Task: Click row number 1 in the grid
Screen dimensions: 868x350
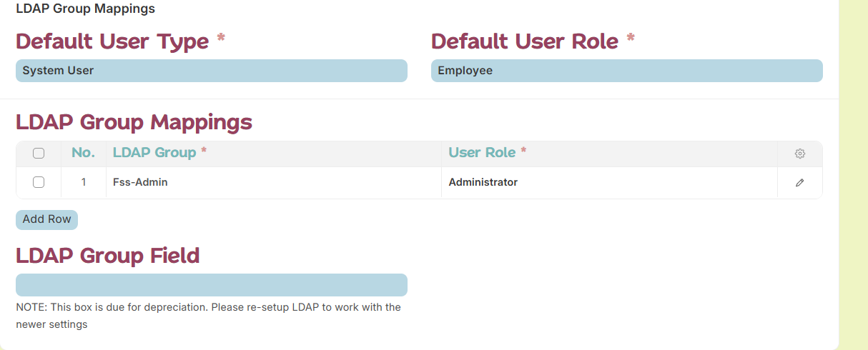Action: click(x=84, y=183)
